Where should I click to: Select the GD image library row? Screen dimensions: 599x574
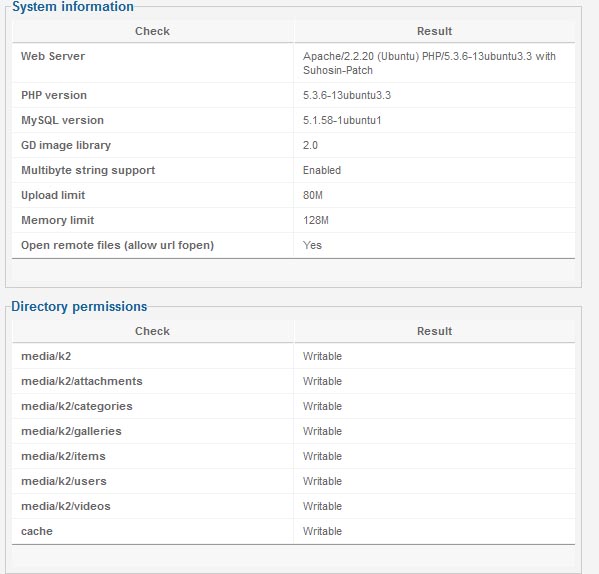pos(293,145)
